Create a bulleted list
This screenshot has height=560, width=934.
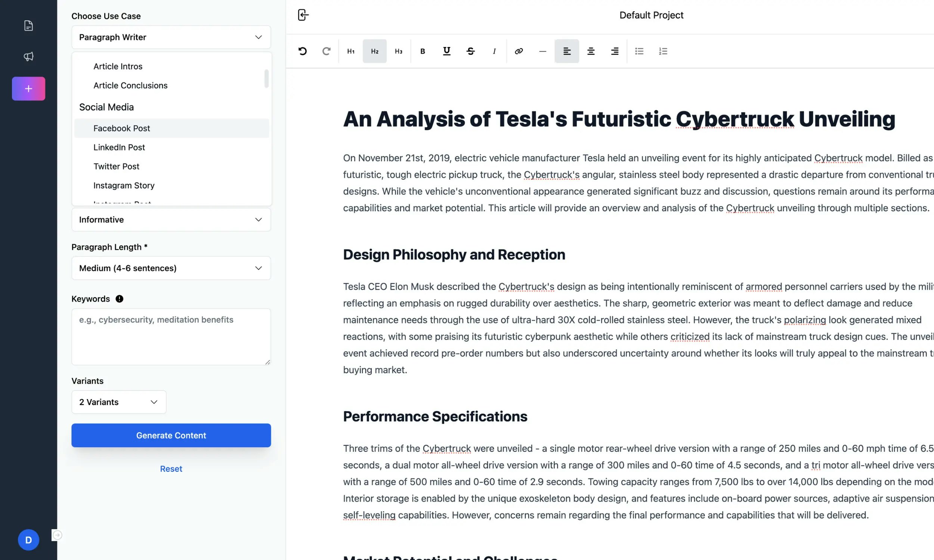pos(639,51)
